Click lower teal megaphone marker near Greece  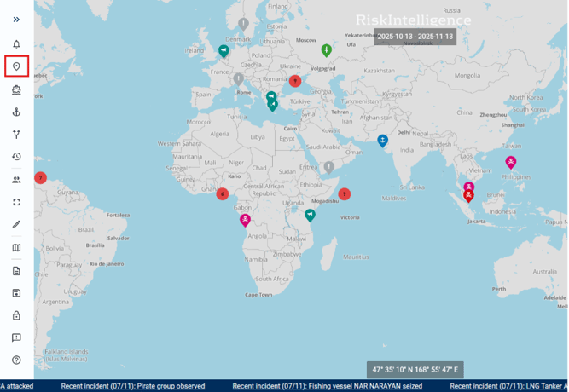click(272, 105)
